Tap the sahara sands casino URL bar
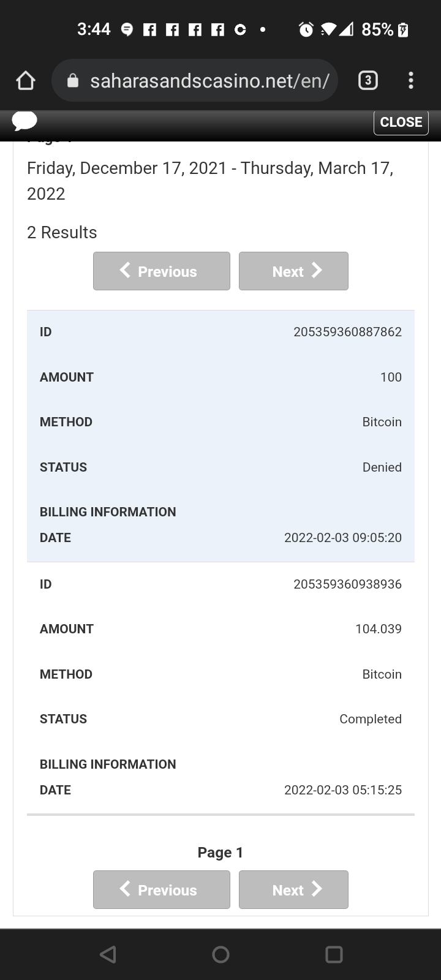Viewport: 441px width, 980px height. click(x=208, y=80)
